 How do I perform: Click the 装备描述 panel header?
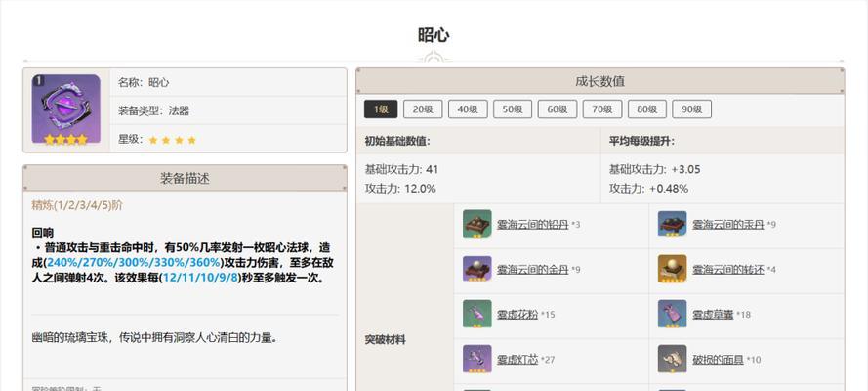coord(185,178)
